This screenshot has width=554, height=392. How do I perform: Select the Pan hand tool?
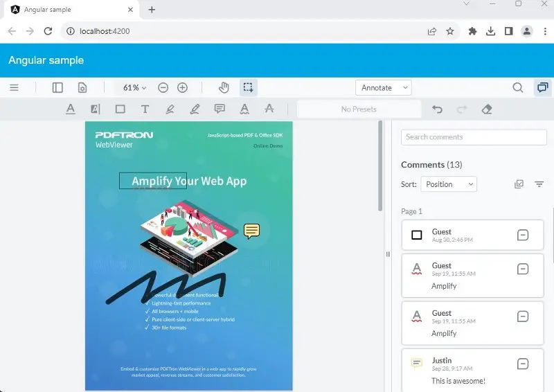coord(224,87)
